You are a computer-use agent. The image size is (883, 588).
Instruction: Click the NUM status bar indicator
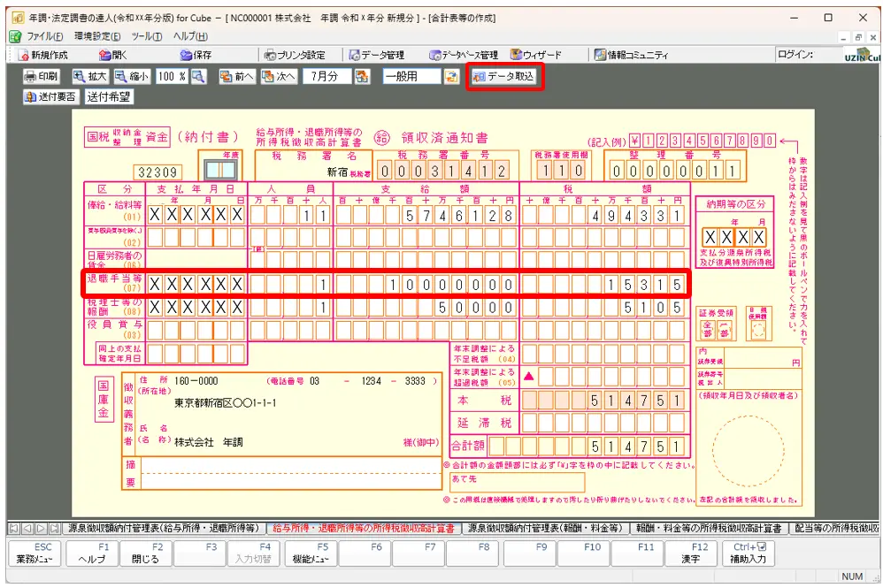pyautogui.click(x=852, y=577)
